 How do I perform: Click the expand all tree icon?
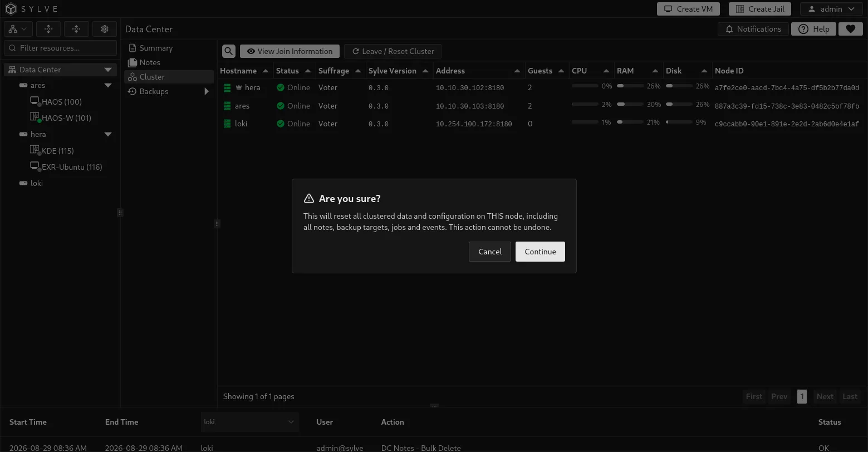pyautogui.click(x=48, y=29)
